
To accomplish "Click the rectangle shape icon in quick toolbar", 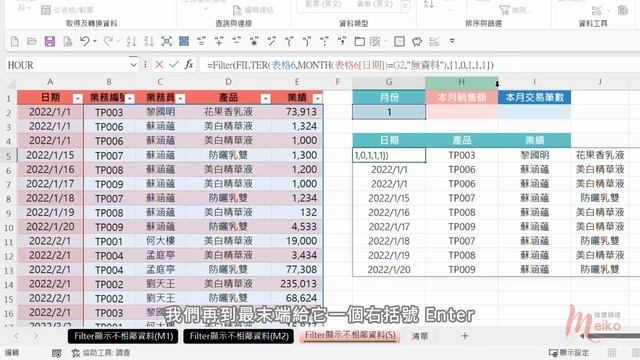I will point(360,41).
